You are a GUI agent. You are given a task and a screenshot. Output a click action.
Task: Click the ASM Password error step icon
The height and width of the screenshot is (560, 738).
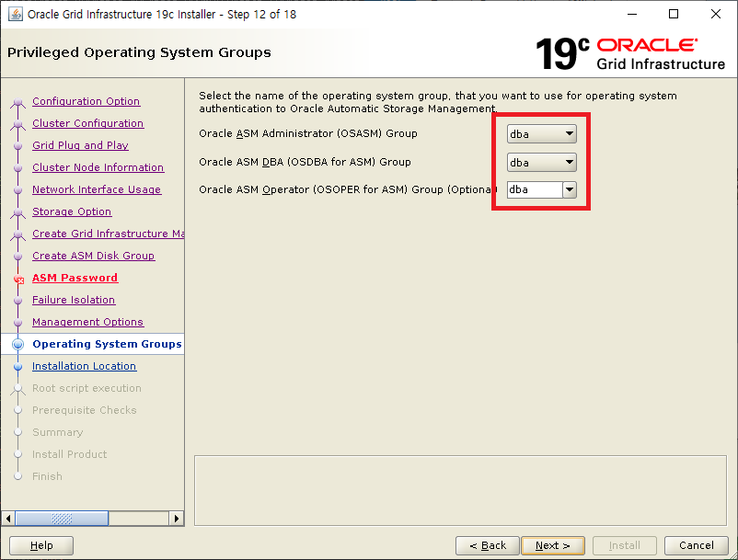tap(18, 280)
